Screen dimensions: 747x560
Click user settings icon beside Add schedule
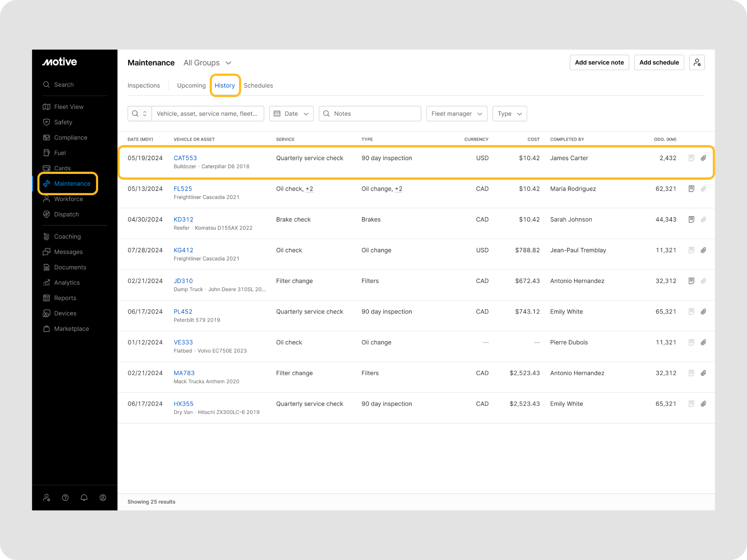tap(697, 62)
